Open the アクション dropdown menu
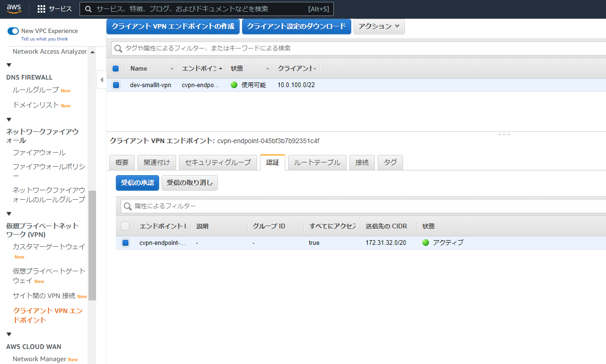 pos(379,26)
